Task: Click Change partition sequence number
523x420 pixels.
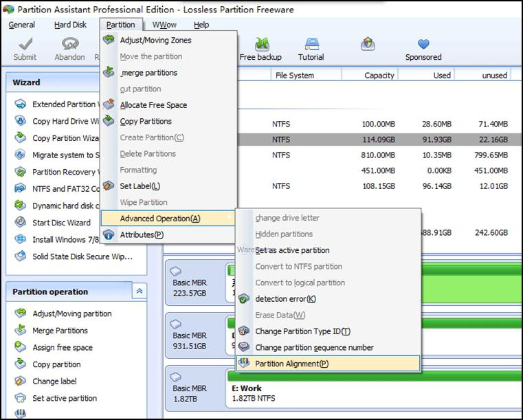Action: pos(314,348)
